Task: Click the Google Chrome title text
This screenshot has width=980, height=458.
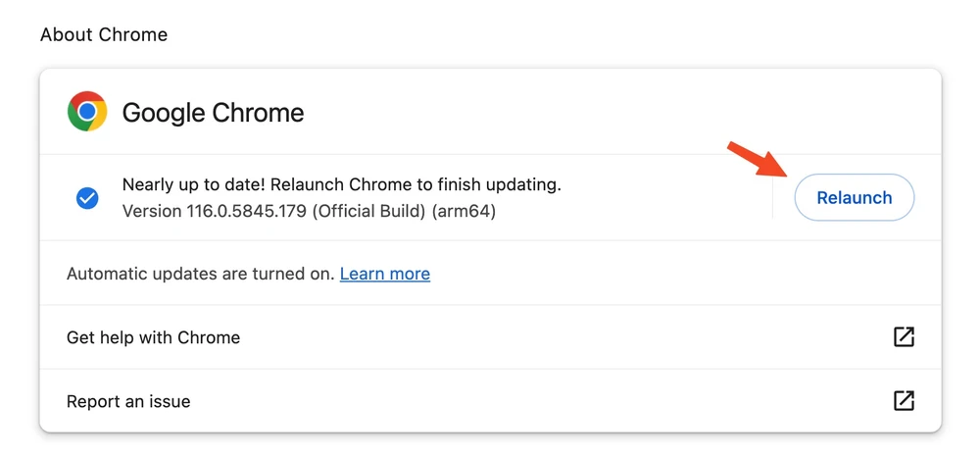Action: pyautogui.click(x=213, y=113)
